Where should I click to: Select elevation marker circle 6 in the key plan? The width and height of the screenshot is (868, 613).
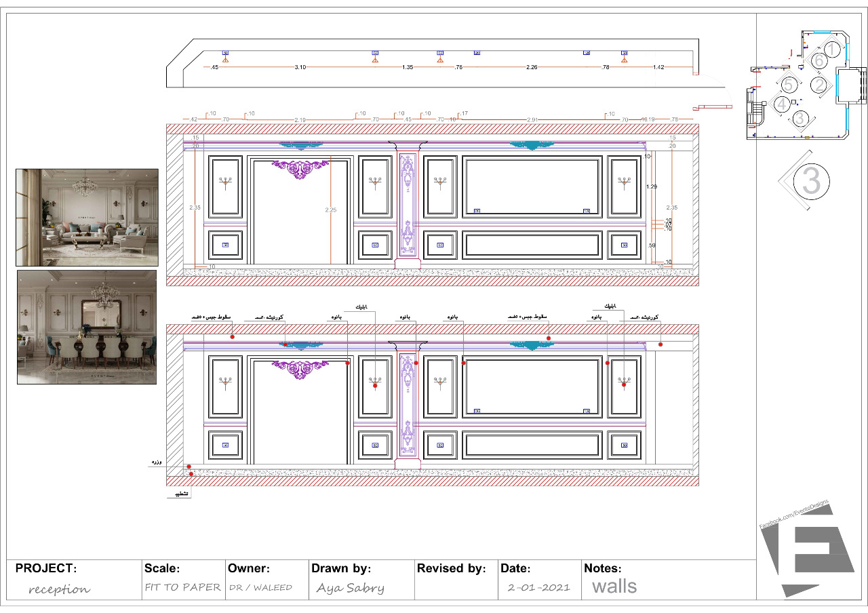click(819, 59)
